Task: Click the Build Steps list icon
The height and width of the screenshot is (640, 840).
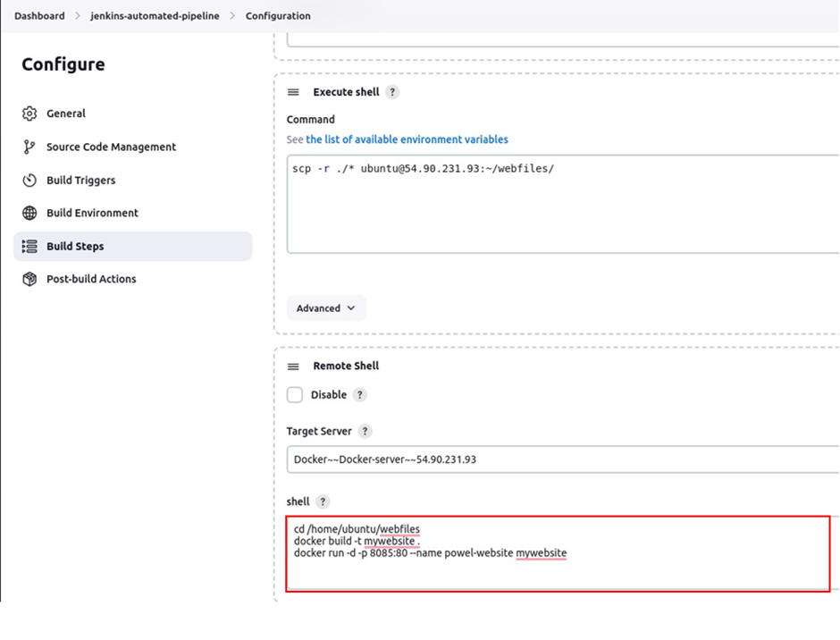Action: coord(29,246)
